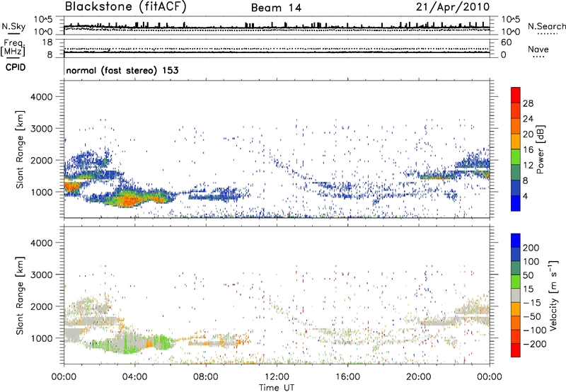566x392 pixels.
Task: Click the "N.Sky" legend label
Action: [13, 26]
